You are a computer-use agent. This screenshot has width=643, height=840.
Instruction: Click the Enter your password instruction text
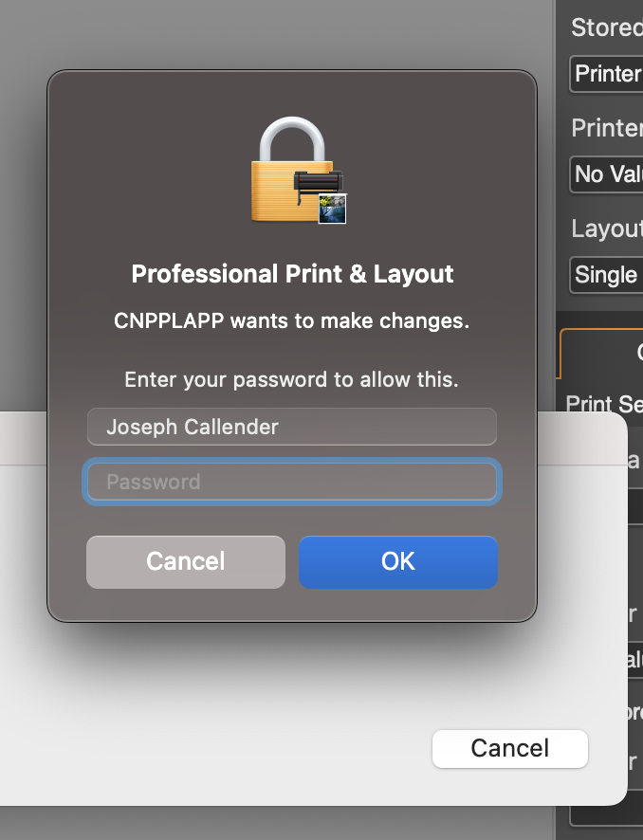[x=291, y=379]
